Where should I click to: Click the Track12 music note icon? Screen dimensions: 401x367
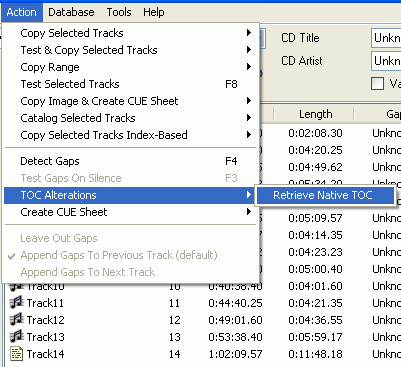[x=16, y=320]
